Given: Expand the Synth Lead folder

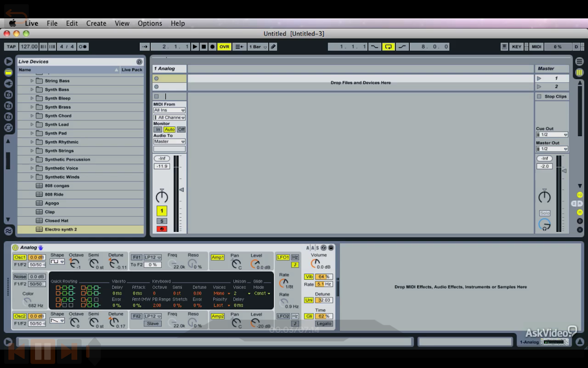Looking at the screenshot, I should 32,125.
